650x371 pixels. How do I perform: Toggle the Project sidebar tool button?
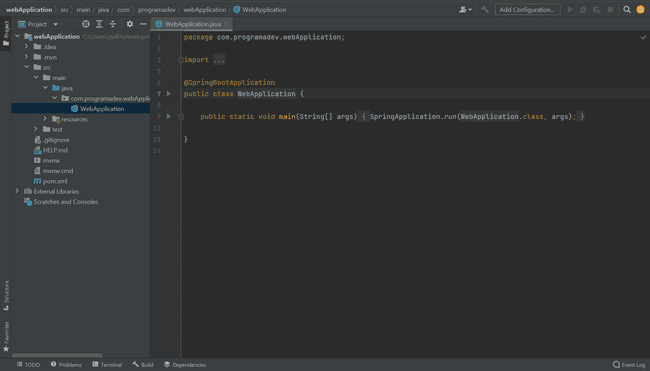(6, 34)
